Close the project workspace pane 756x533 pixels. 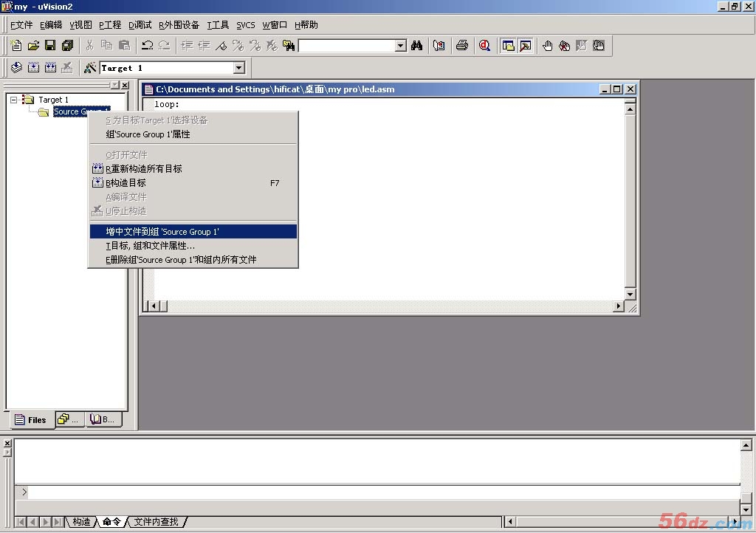coord(125,86)
